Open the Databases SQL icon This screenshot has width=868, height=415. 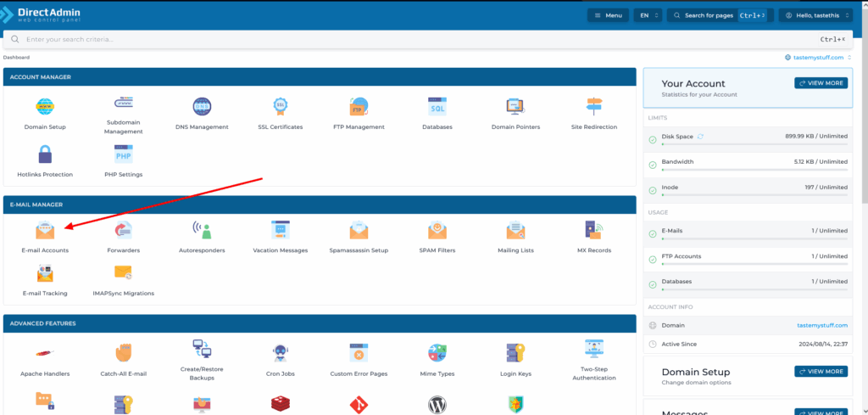click(437, 107)
